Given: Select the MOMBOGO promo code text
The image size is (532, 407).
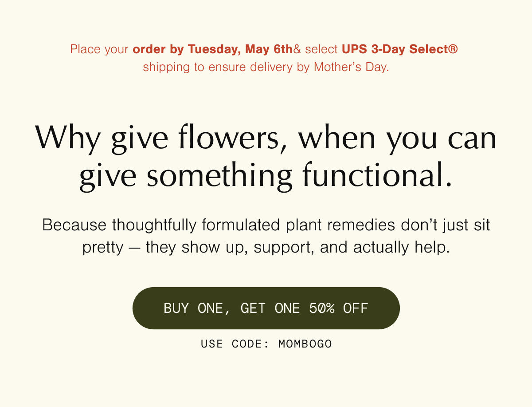Looking at the screenshot, I should (305, 344).
